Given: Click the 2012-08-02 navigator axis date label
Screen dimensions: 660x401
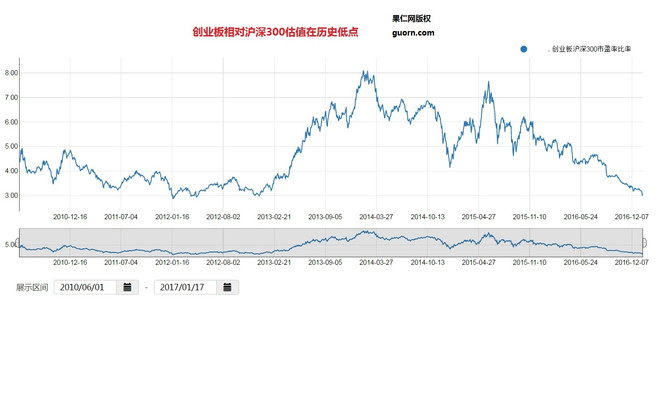Looking at the screenshot, I should click(x=223, y=262).
